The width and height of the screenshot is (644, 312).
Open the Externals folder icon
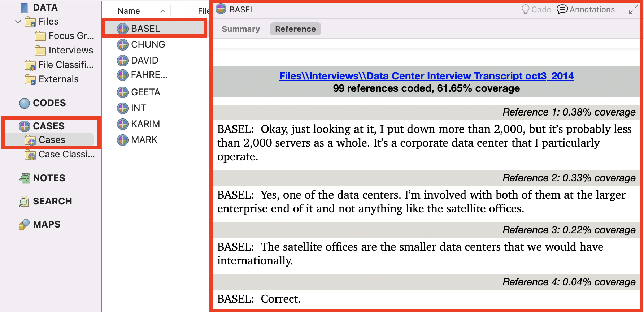(x=30, y=79)
